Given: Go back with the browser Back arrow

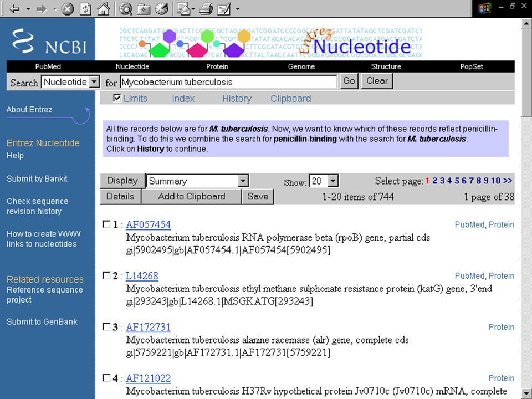Looking at the screenshot, I should (x=14, y=8).
